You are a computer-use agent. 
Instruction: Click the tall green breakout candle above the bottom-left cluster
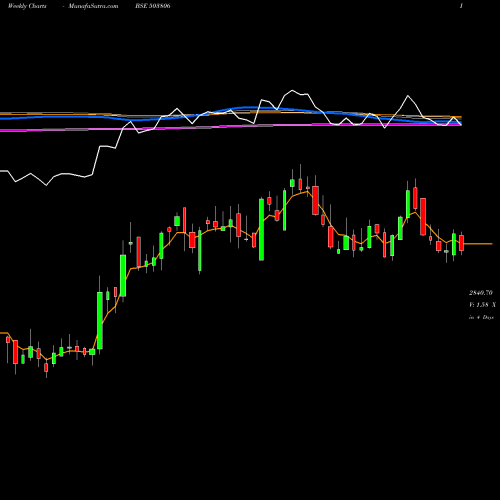tap(100, 320)
